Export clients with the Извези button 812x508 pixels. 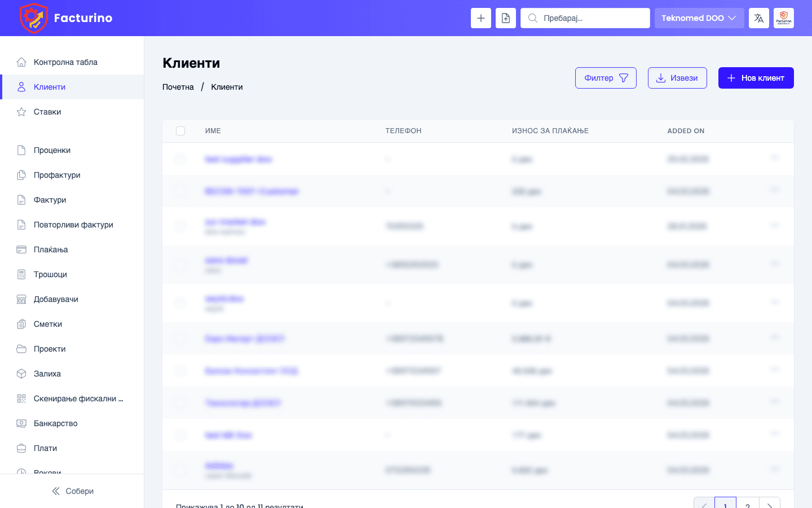677,78
